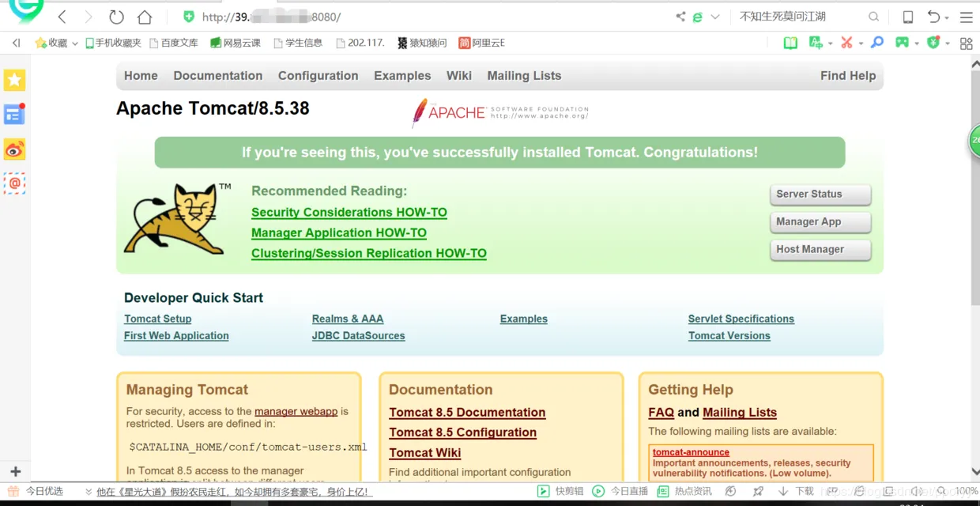The height and width of the screenshot is (506, 980).
Task: Click the blue magnifier extension icon
Action: pos(876,43)
